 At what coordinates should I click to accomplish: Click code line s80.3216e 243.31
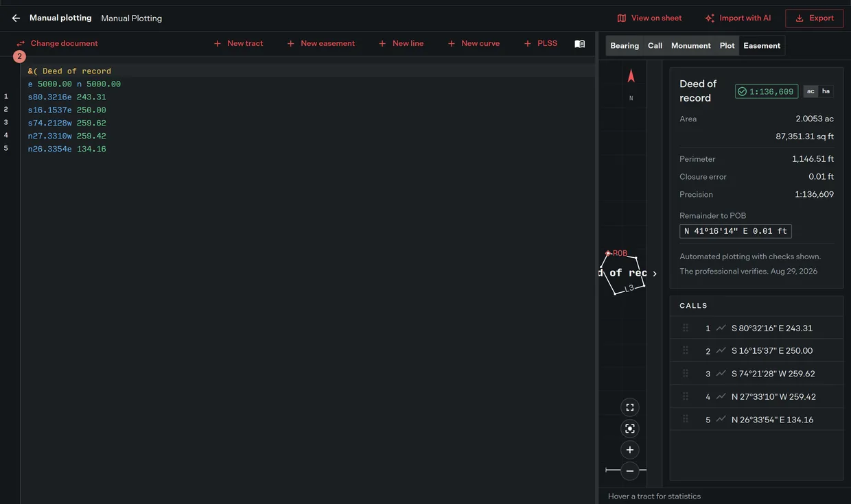67,97
